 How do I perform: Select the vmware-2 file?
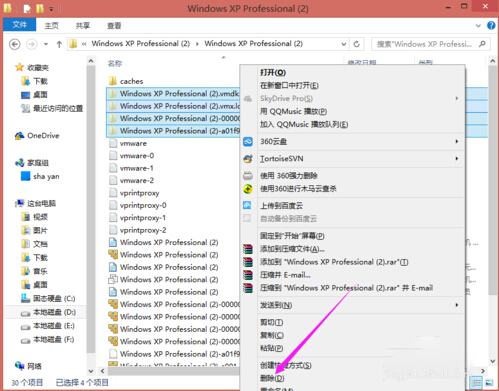(x=137, y=180)
